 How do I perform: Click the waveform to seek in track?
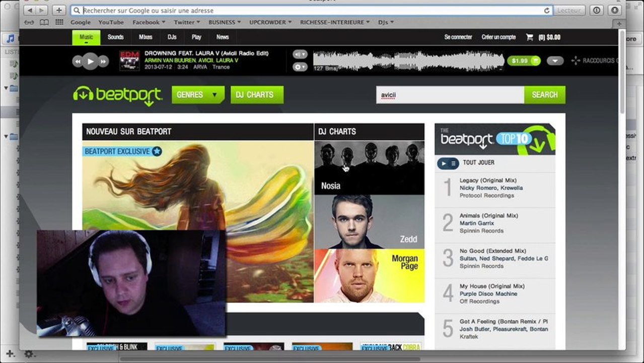tap(408, 61)
